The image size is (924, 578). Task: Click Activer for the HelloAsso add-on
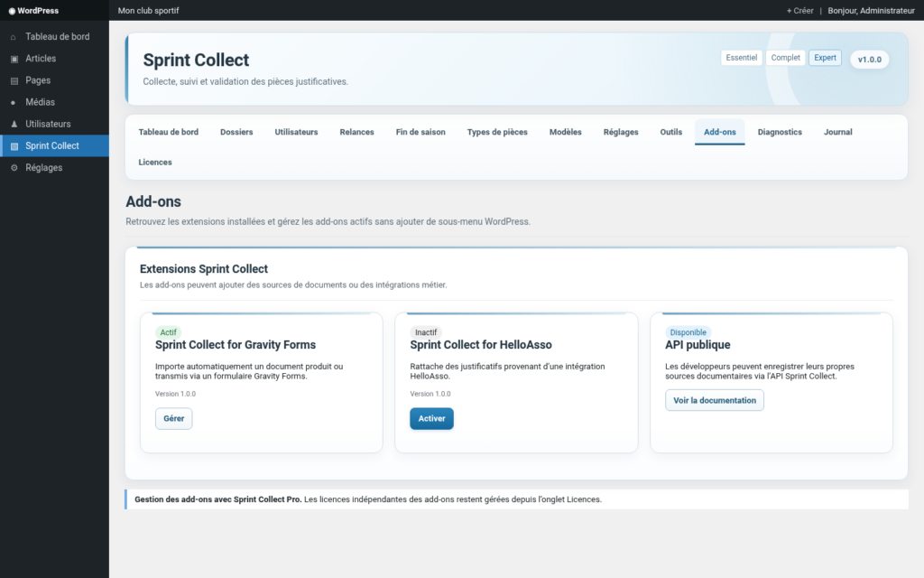point(432,419)
